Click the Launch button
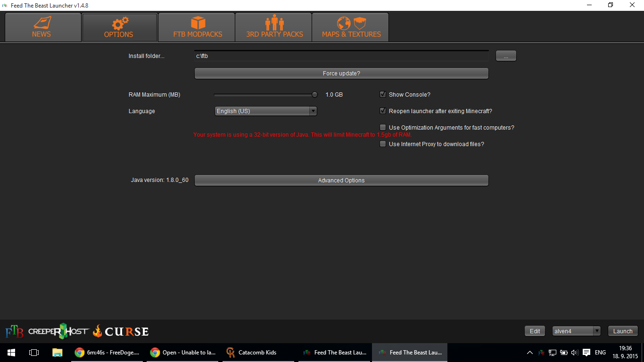This screenshot has height=362, width=644. [x=623, y=331]
